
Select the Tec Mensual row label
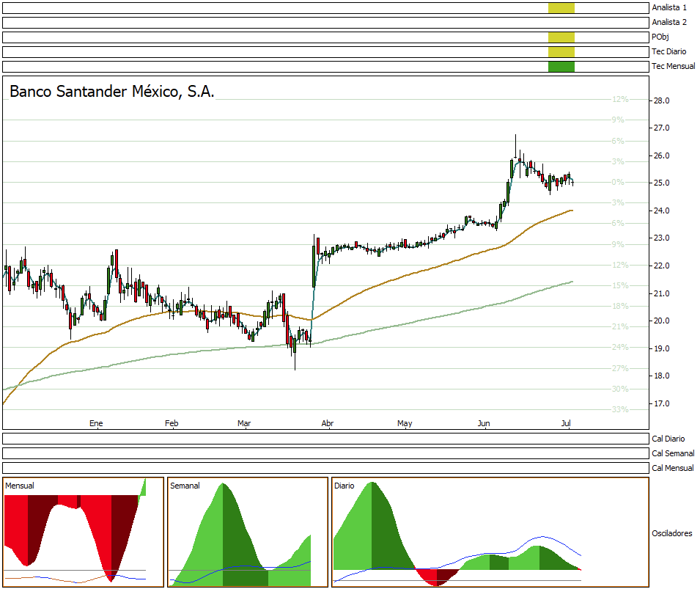673,67
